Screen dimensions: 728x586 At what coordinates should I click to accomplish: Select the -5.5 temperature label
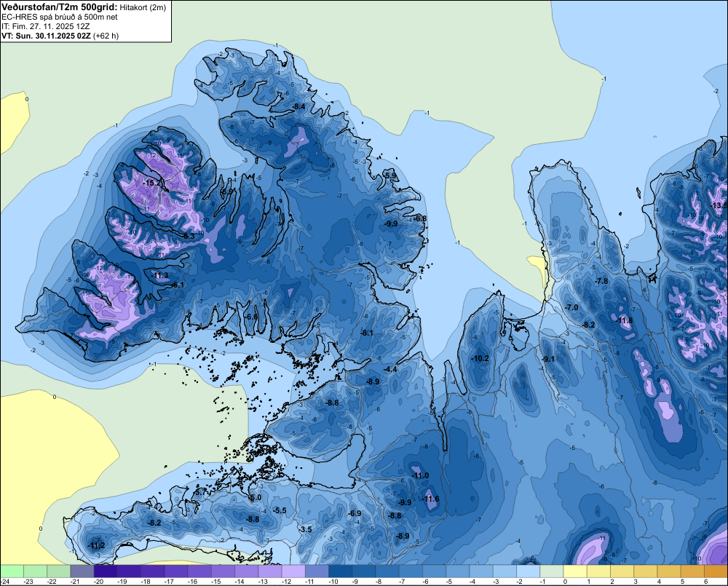(x=280, y=511)
